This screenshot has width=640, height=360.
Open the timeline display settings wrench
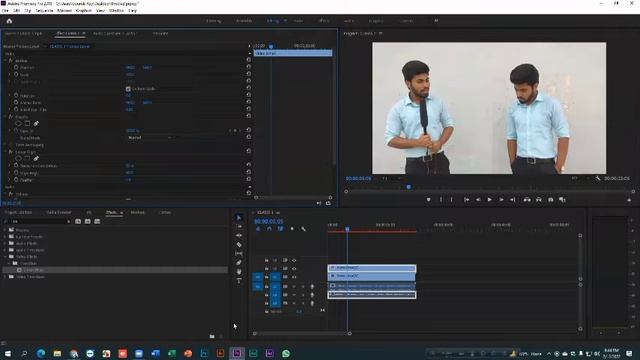304,229
